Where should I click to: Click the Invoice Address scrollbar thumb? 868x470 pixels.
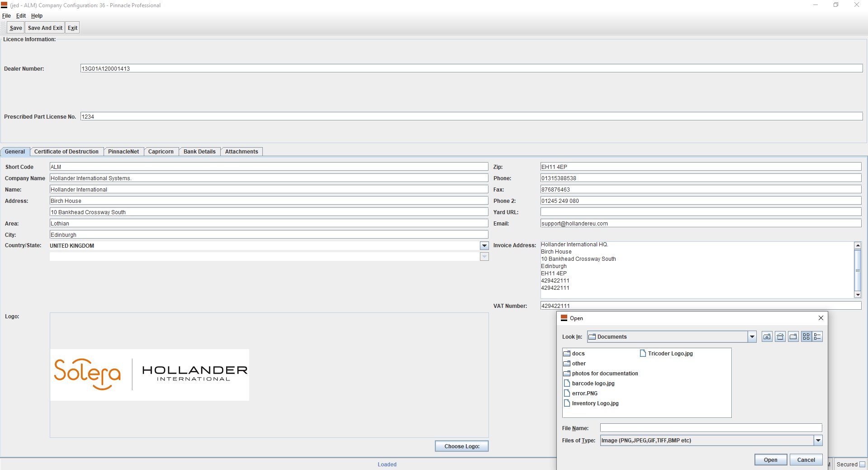858,270
